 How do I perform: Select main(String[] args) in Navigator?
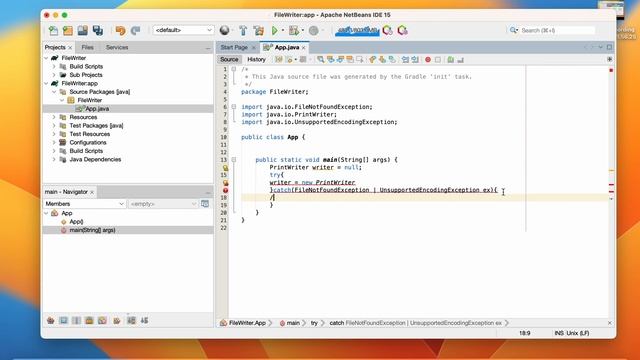click(x=92, y=230)
